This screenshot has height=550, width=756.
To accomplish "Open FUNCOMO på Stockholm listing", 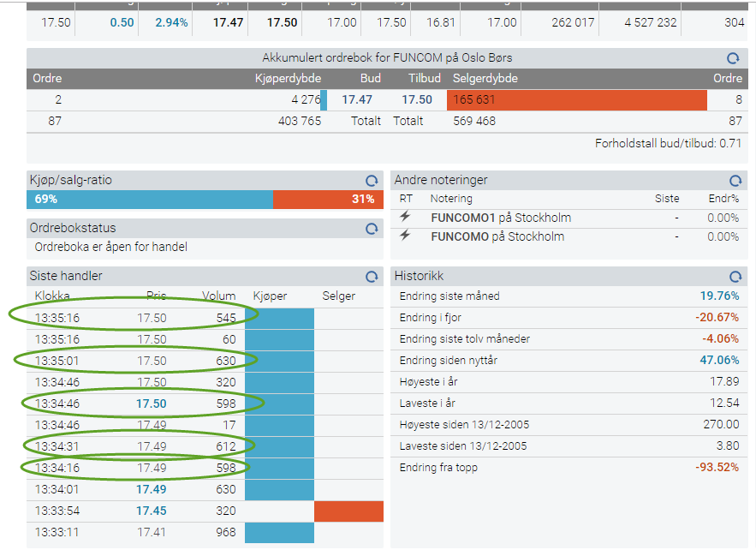I will 497,237.
